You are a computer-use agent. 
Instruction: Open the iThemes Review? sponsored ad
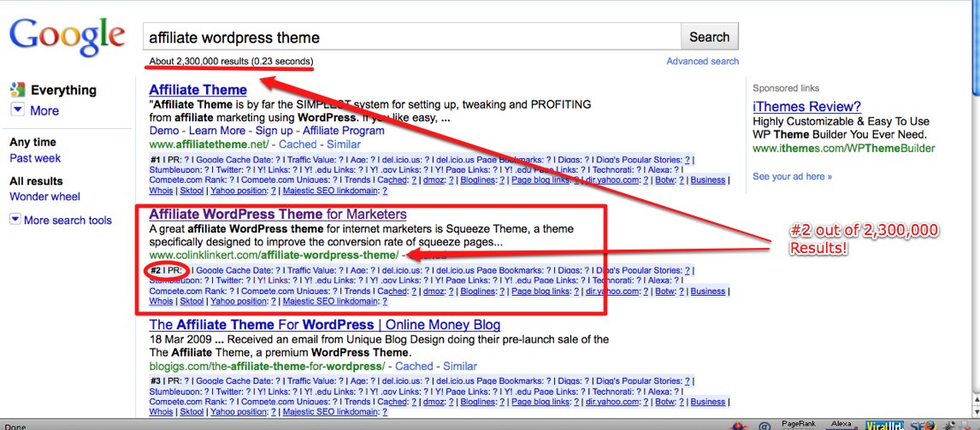(807, 106)
